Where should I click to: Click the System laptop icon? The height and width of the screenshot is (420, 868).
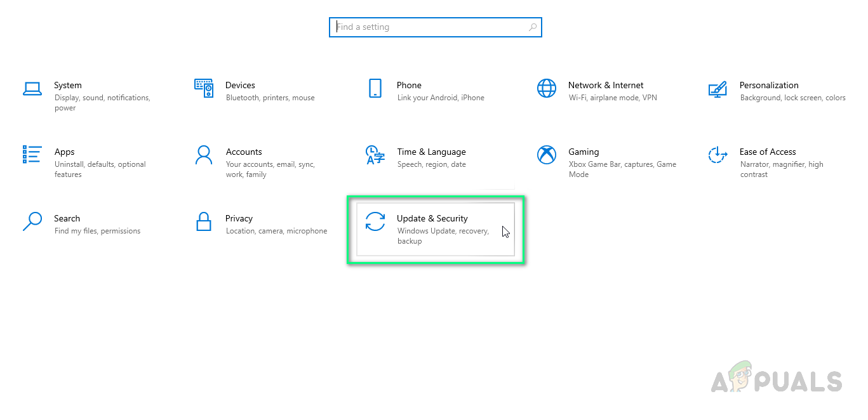(x=32, y=89)
